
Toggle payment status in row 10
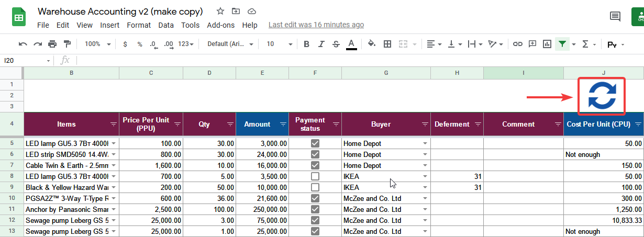[x=315, y=198]
